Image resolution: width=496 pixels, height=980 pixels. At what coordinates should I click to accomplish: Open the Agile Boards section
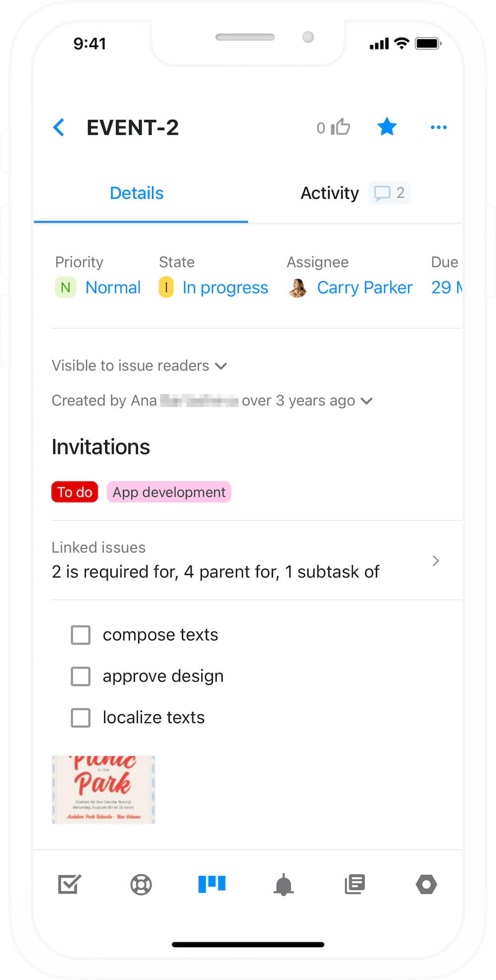pyautogui.click(x=211, y=884)
